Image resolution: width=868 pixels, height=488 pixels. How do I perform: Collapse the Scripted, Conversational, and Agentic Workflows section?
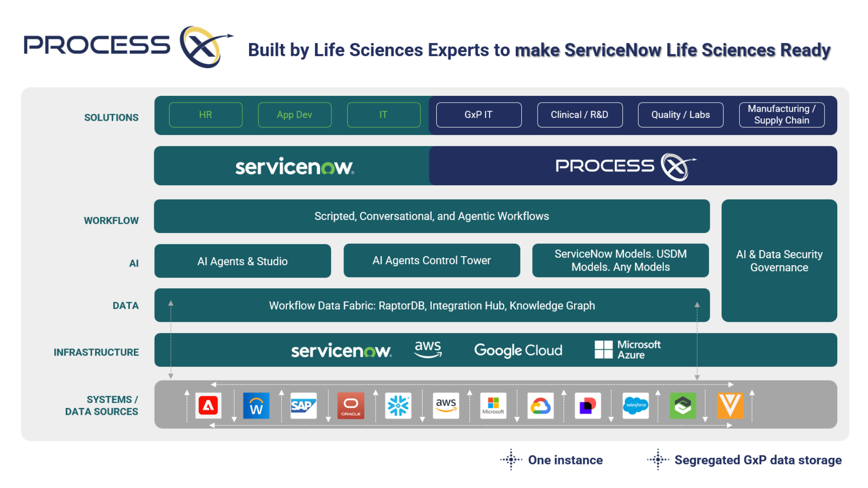(x=432, y=216)
